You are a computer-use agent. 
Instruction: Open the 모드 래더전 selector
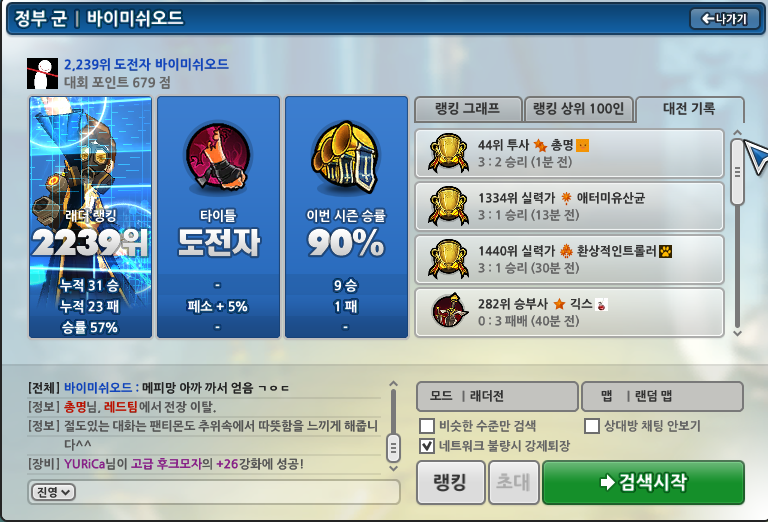pos(497,396)
